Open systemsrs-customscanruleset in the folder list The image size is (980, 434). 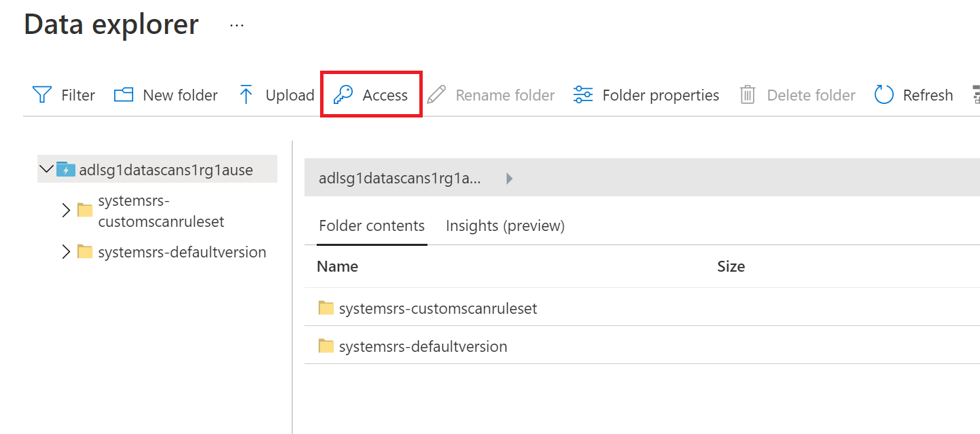coord(438,308)
